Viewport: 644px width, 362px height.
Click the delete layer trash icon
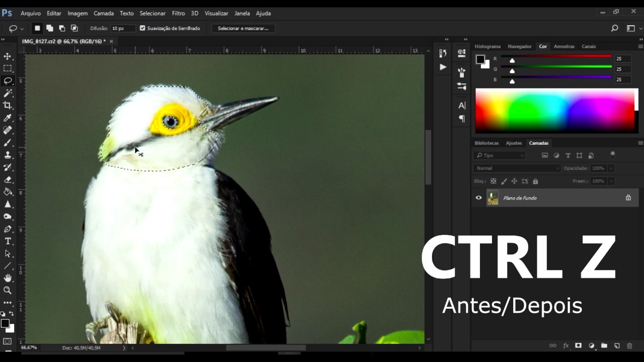pos(629,345)
